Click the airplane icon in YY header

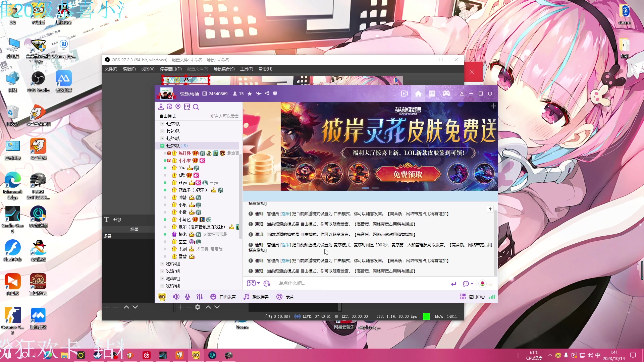tap(259, 94)
